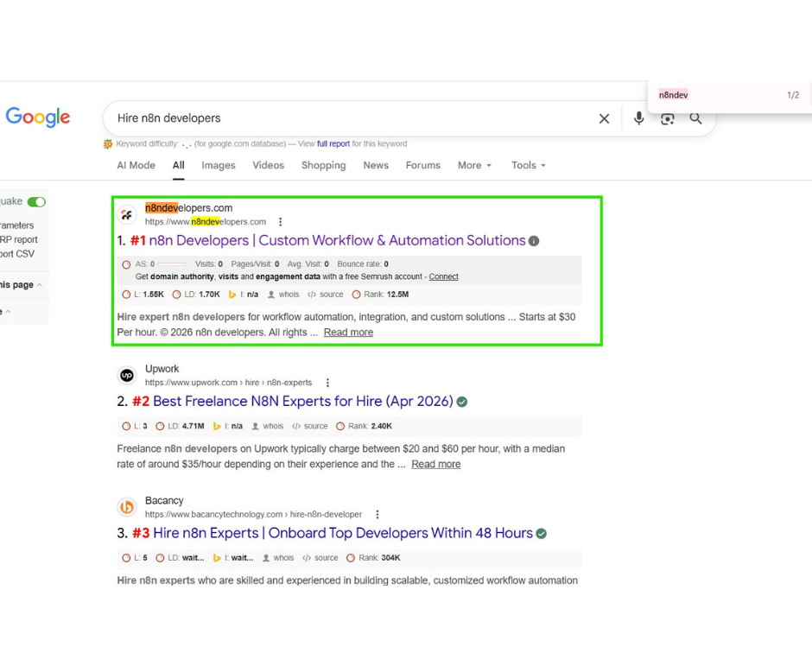
Task: Collapse the bottom section of the SEOquake sidebar
Action: click(8, 312)
